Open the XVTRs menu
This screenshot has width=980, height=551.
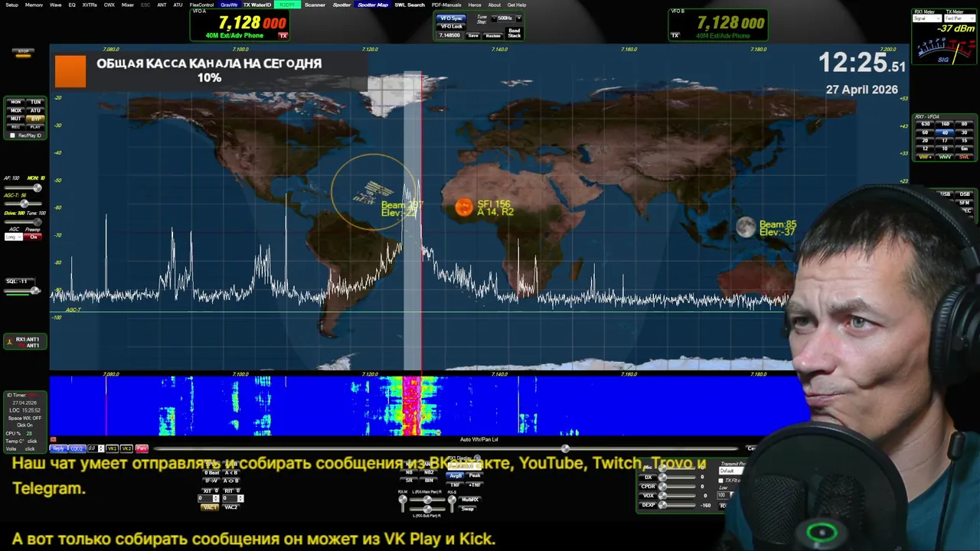coord(90,5)
